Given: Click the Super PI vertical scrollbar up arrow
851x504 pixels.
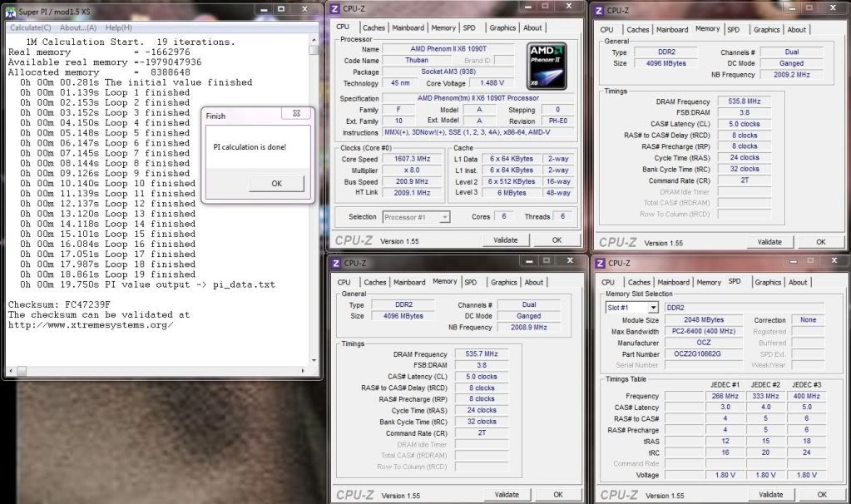Looking at the screenshot, I should coord(314,40).
